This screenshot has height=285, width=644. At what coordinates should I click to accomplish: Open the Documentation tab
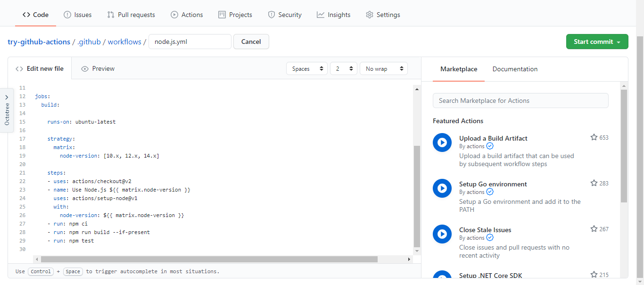click(515, 69)
